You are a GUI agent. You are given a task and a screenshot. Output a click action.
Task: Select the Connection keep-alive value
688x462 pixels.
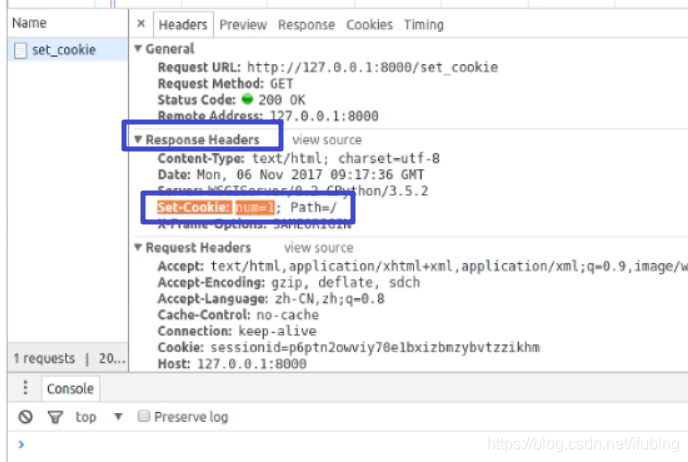click(277, 331)
